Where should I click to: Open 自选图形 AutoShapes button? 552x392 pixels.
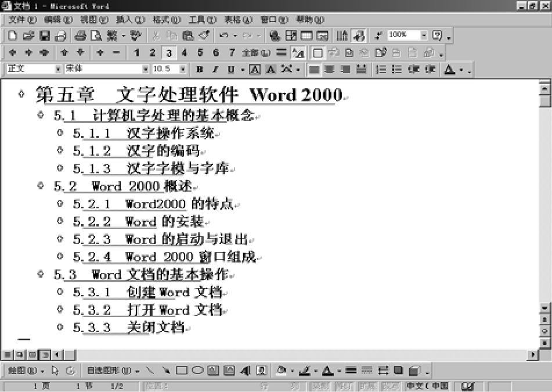(x=113, y=371)
